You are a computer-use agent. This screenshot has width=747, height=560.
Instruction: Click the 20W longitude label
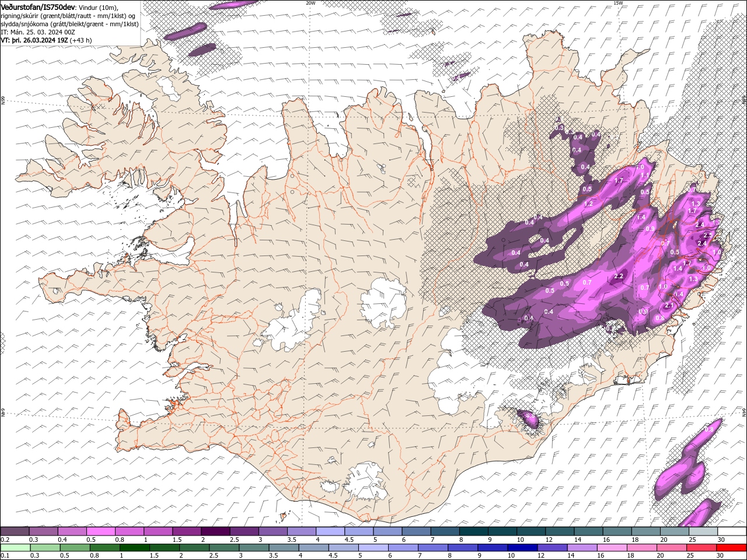[x=310, y=3]
